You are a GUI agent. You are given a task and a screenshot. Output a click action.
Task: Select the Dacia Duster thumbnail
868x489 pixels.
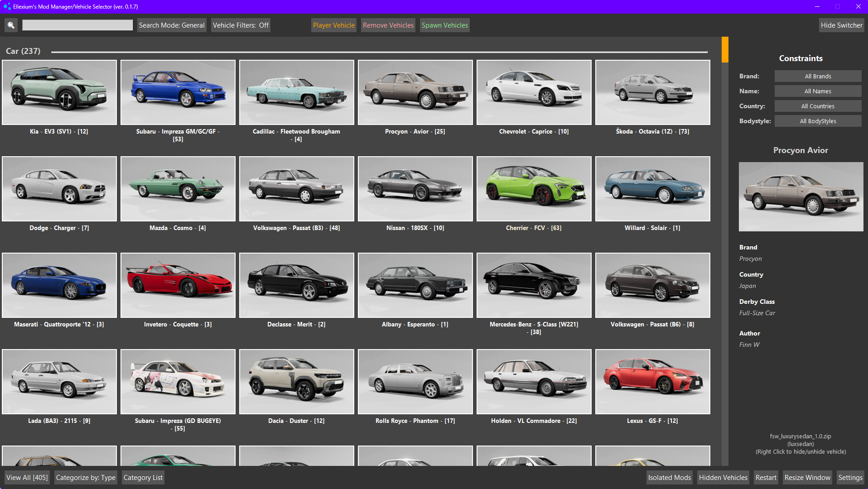[x=297, y=382]
